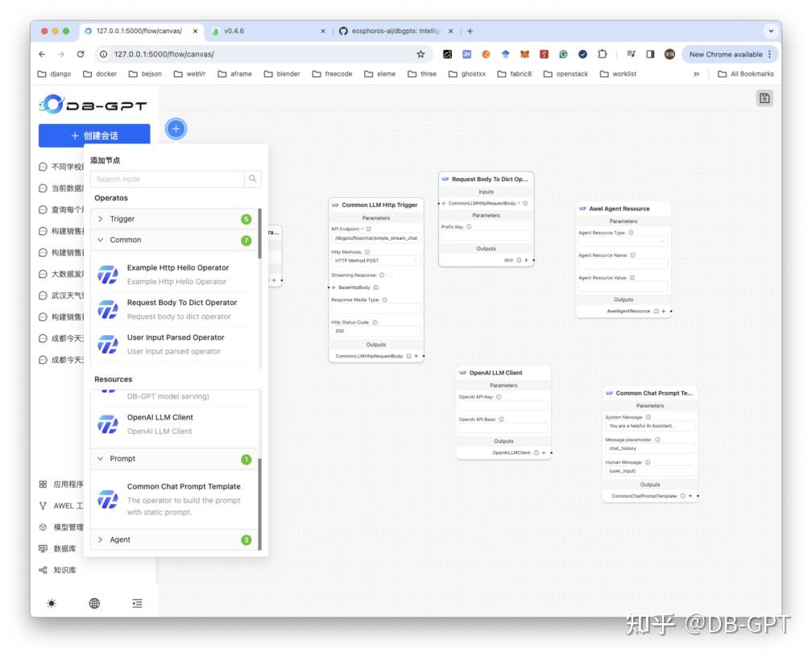The image size is (812, 657).
Task: Toggle the theme with the sun icon
Action: pyautogui.click(x=51, y=602)
